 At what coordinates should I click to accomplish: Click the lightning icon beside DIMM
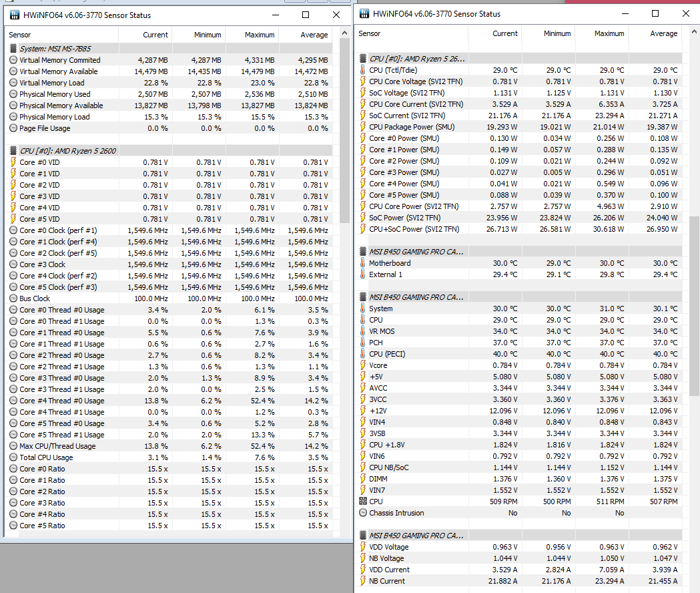pyautogui.click(x=363, y=479)
